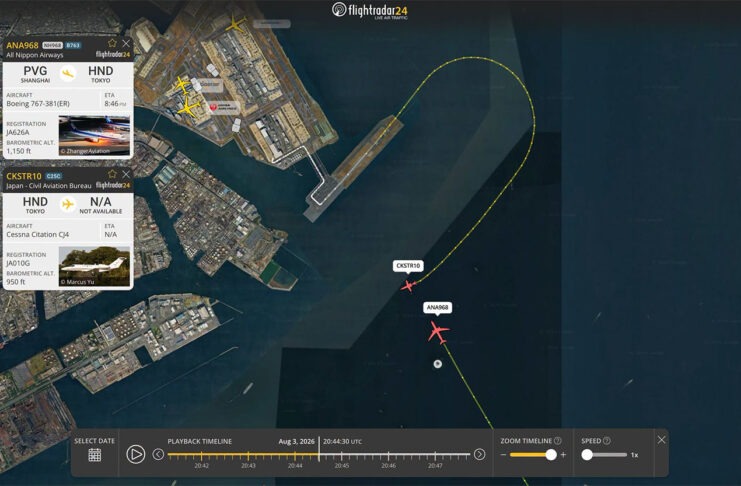This screenshot has width=741, height=486.
Task: Select the yellow aircraft at the terminal top
Action: [x=235, y=24]
